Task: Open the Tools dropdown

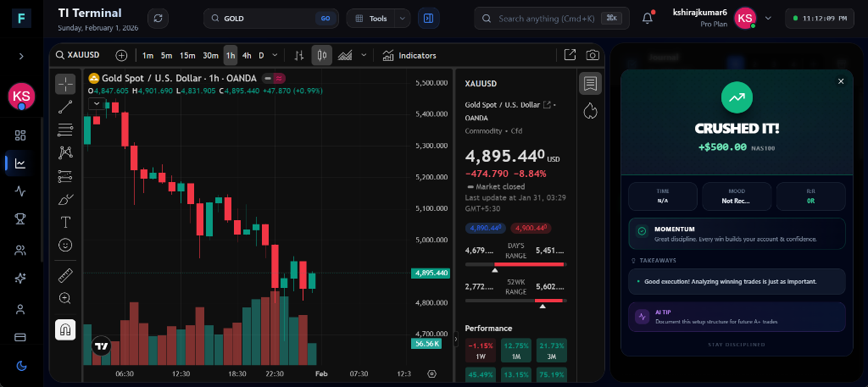Action: click(x=378, y=18)
